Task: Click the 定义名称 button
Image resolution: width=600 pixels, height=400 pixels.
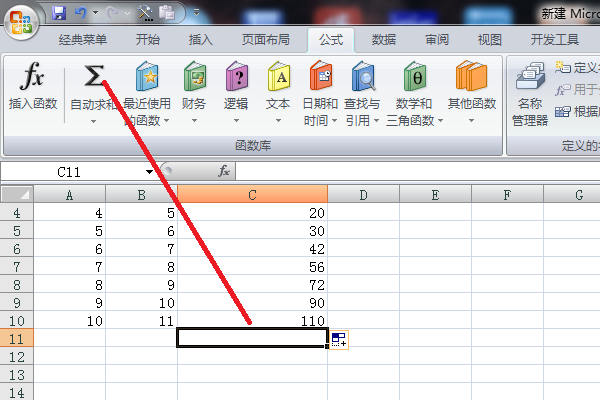Action: (577, 68)
